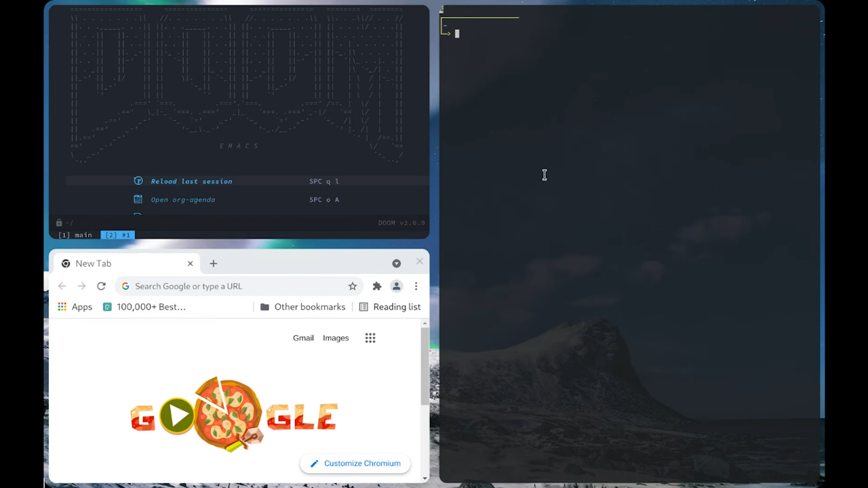Open the Other bookmarks folder
The image size is (868, 488).
click(302, 306)
